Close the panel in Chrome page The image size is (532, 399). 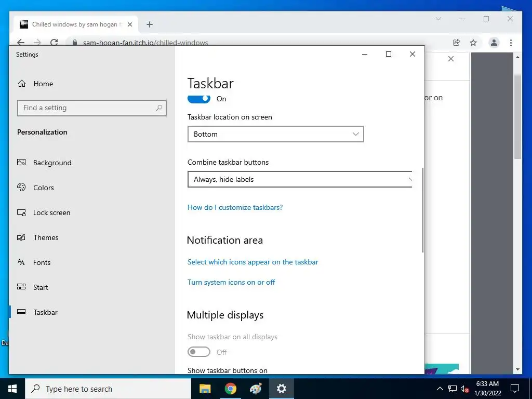click(451, 59)
